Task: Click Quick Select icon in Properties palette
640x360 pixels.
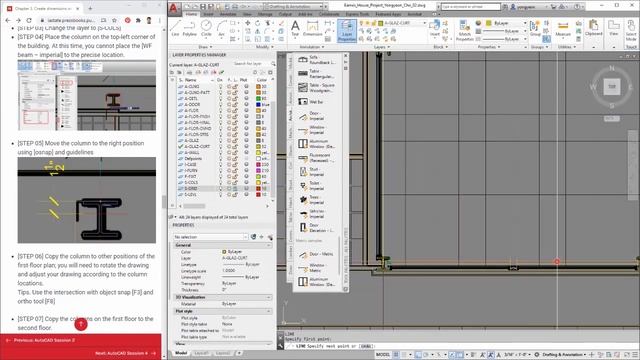Action: pos(270,237)
